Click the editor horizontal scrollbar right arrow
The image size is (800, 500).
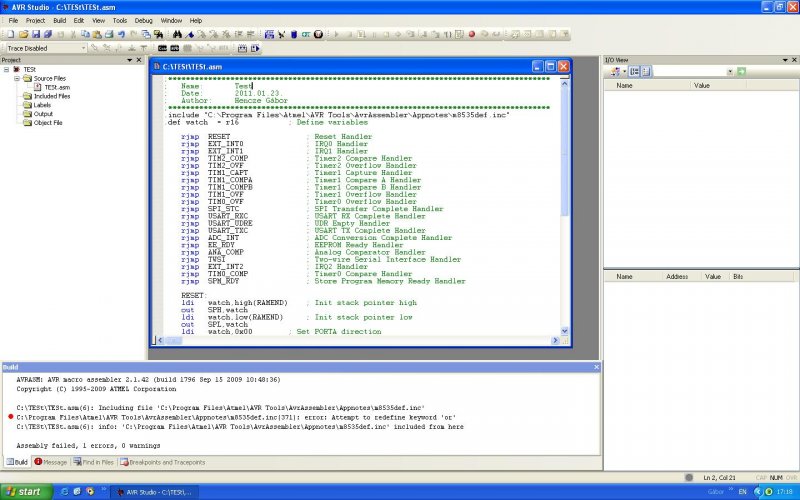(x=555, y=340)
